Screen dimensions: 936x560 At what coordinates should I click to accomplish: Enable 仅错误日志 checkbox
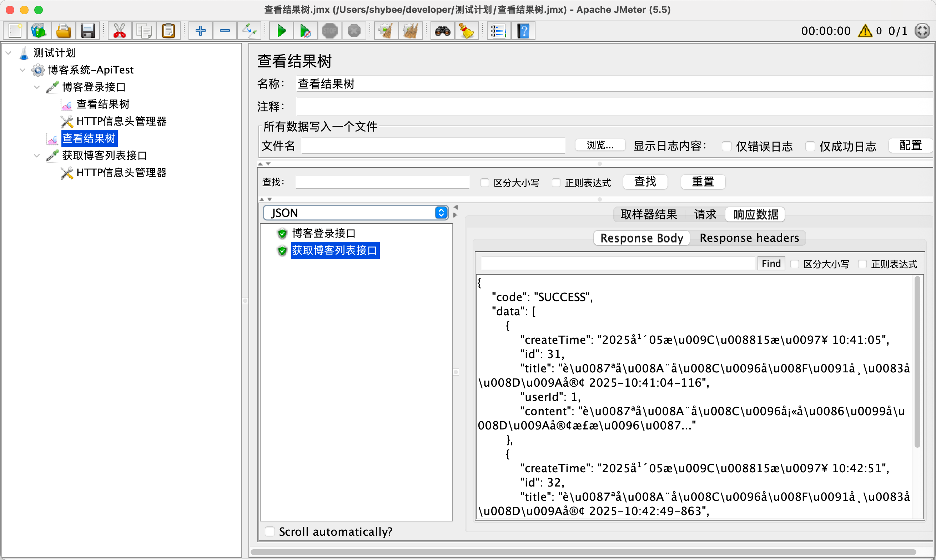(x=726, y=146)
